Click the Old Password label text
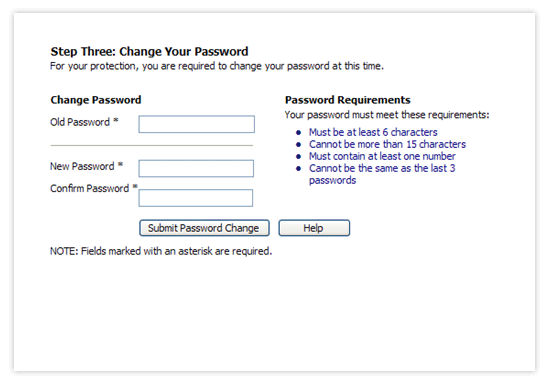 click(80, 122)
